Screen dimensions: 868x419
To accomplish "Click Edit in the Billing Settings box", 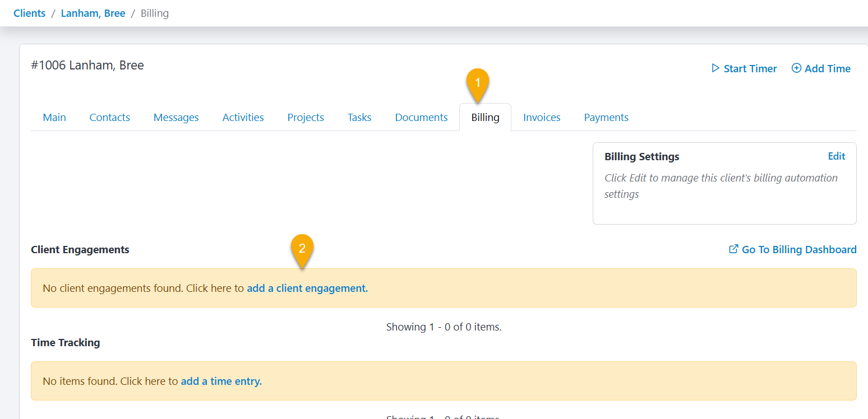I will point(836,157).
